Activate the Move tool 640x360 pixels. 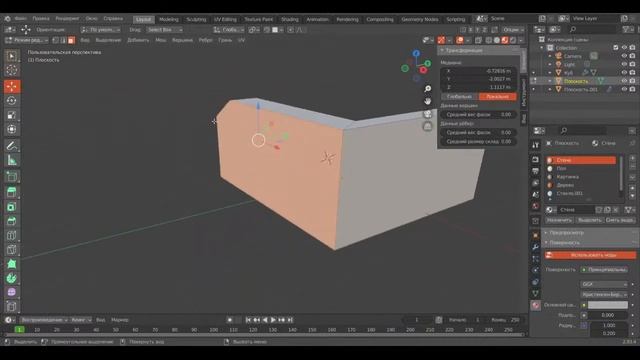(x=11, y=86)
